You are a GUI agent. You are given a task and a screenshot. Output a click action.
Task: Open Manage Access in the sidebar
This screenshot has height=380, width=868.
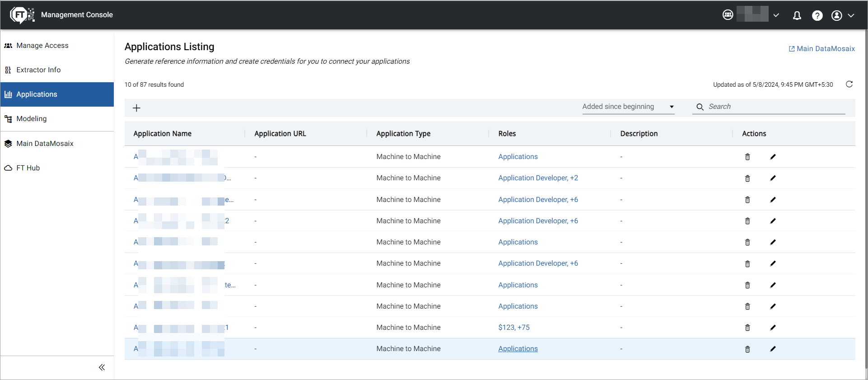pyautogui.click(x=42, y=46)
